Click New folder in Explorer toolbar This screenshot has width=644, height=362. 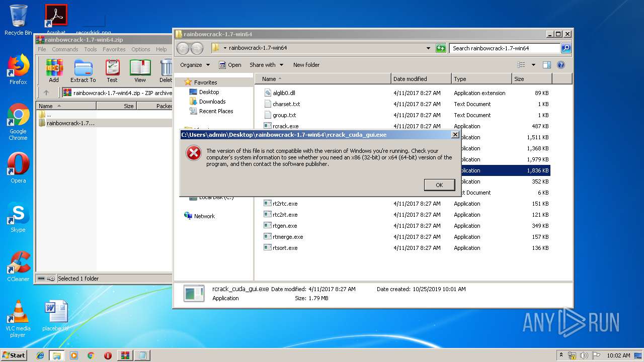tap(306, 65)
